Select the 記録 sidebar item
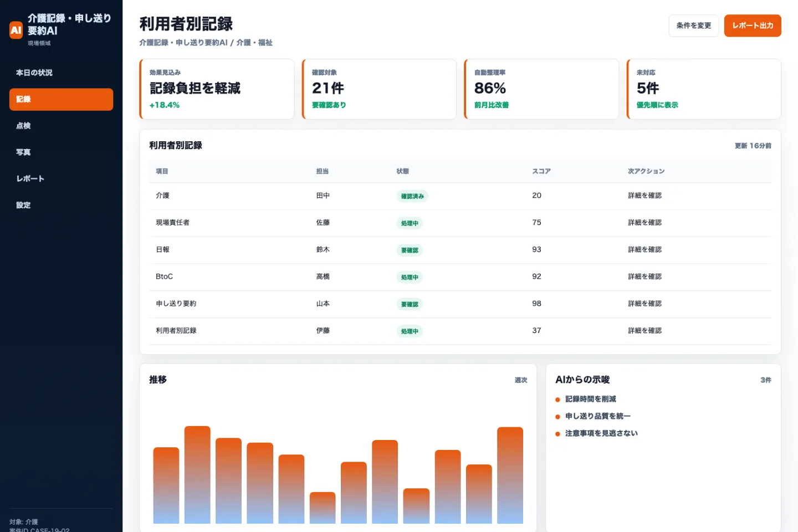Viewport: 798px width, 532px height. coord(61,99)
